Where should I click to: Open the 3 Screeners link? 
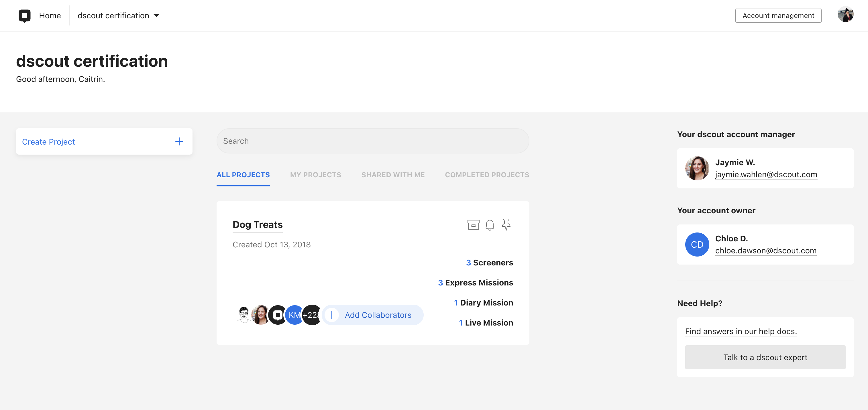[x=489, y=263]
